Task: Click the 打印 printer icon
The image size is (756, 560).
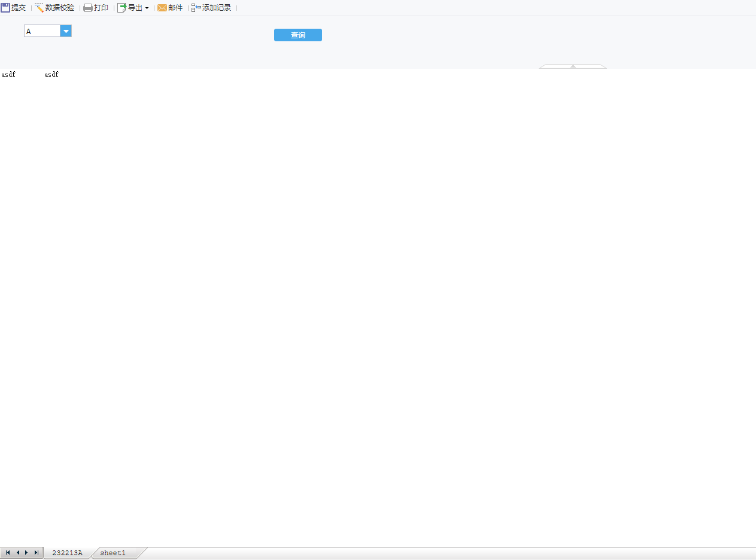Action: point(87,7)
